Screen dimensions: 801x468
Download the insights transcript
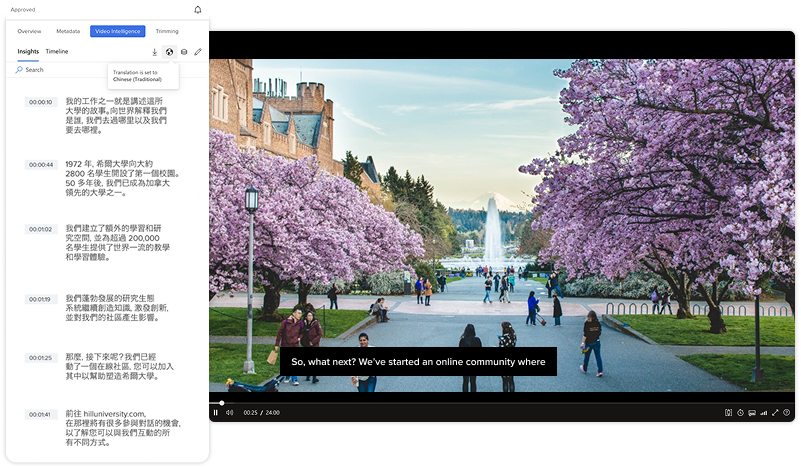[x=154, y=52]
